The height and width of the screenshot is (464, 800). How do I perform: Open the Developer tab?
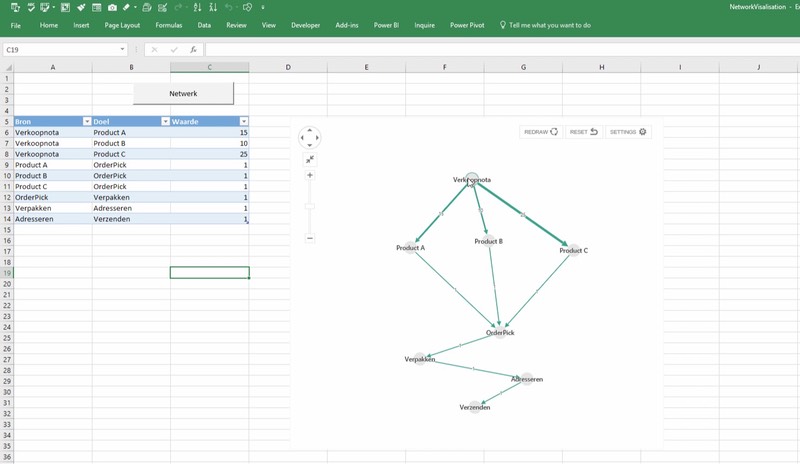click(305, 25)
